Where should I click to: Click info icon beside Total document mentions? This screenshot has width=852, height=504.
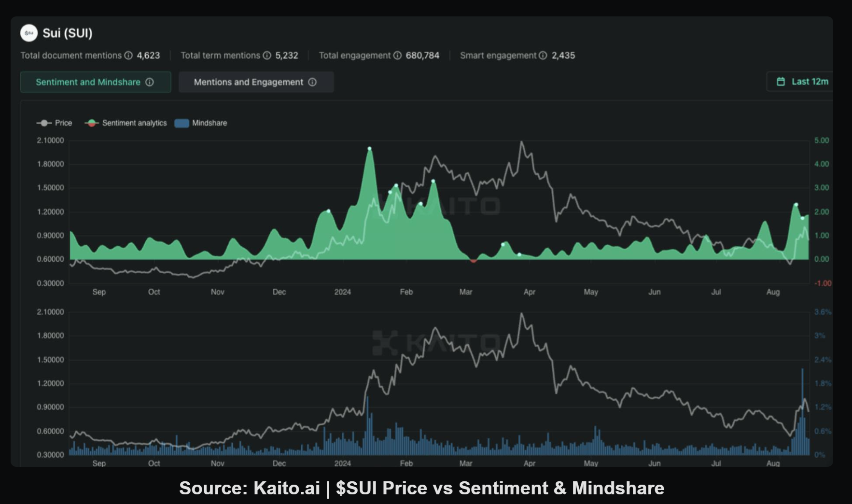128,56
